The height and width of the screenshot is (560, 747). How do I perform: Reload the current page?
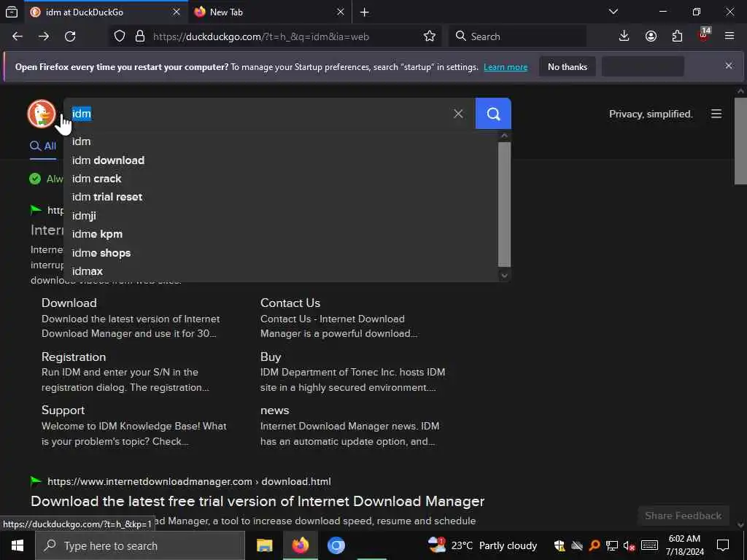[x=70, y=36]
